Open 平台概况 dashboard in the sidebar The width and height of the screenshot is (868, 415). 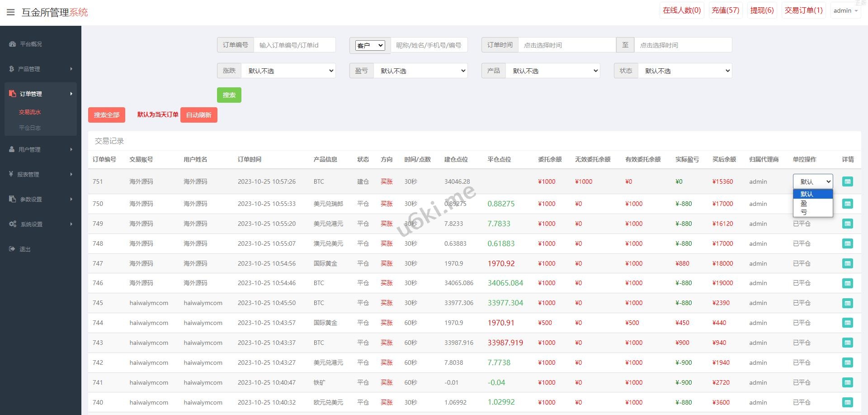point(31,44)
